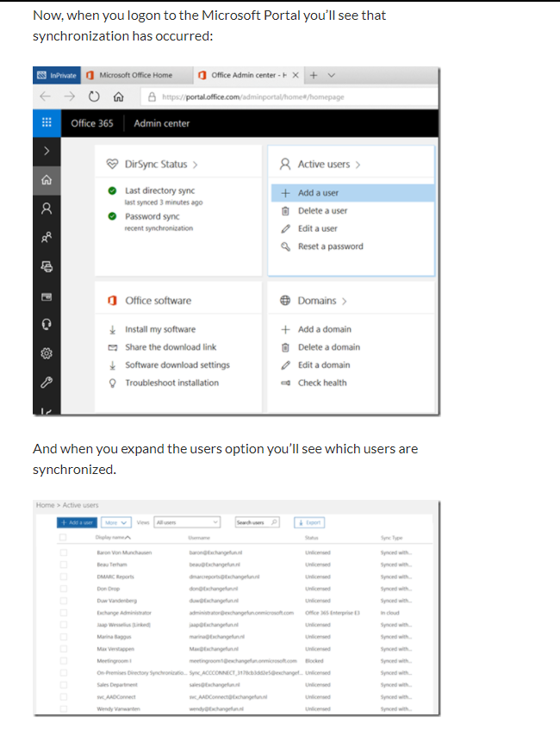Click the plus icon beside Add a domain

pos(285,329)
